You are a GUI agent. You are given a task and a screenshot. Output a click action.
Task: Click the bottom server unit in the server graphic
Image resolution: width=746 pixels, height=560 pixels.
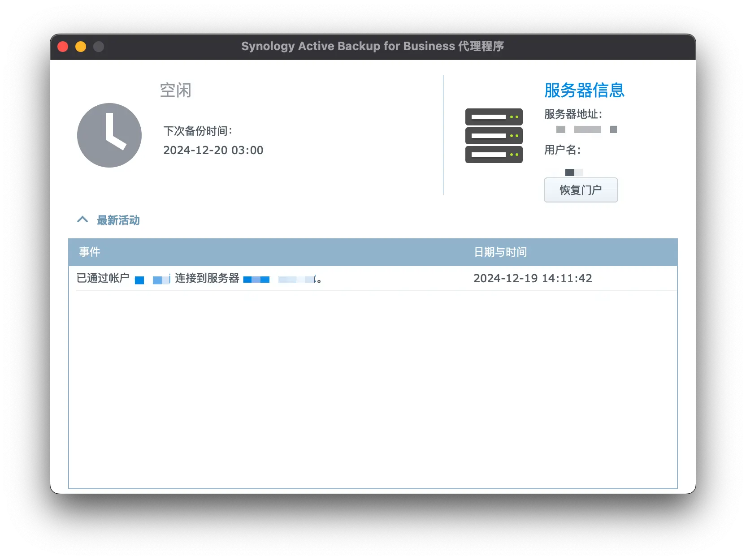click(x=494, y=154)
